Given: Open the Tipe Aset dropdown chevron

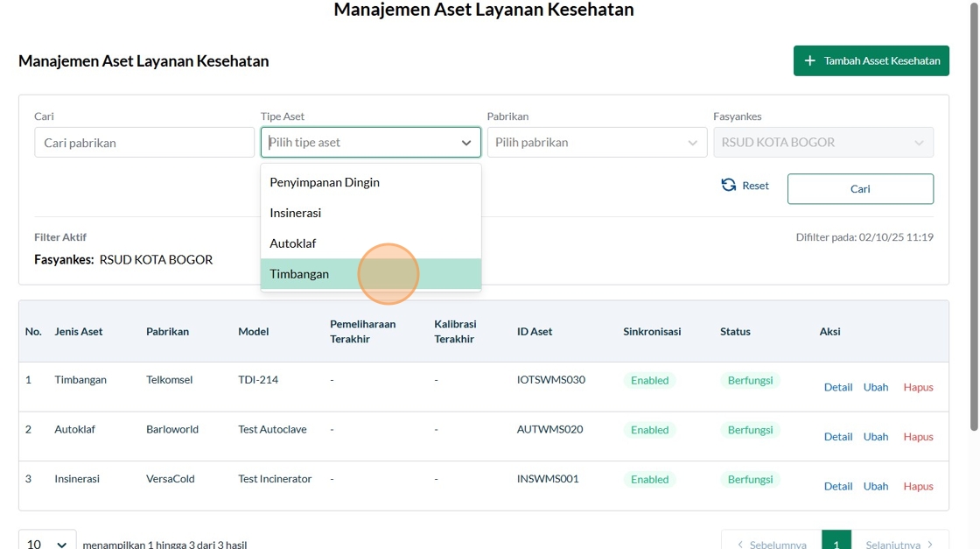Looking at the screenshot, I should coord(466,143).
